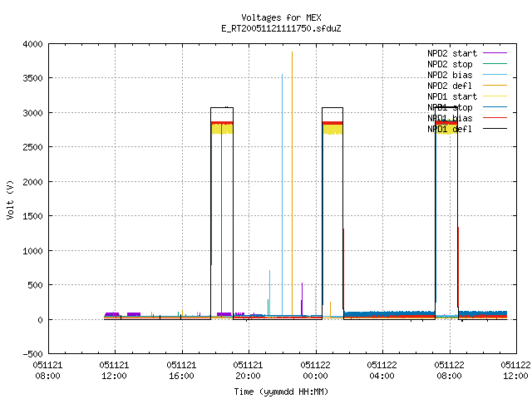Click the '051122 04:00' x-axis label

tap(382, 371)
